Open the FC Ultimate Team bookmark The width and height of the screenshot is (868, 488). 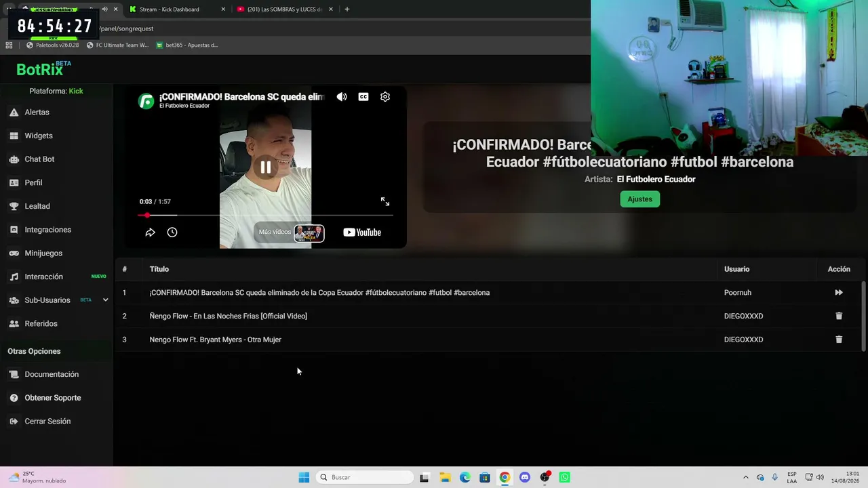[x=117, y=45]
